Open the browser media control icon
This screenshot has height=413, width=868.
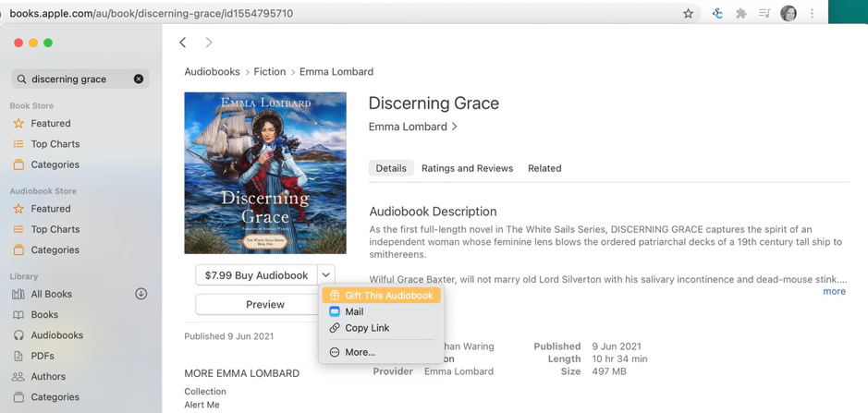(764, 13)
